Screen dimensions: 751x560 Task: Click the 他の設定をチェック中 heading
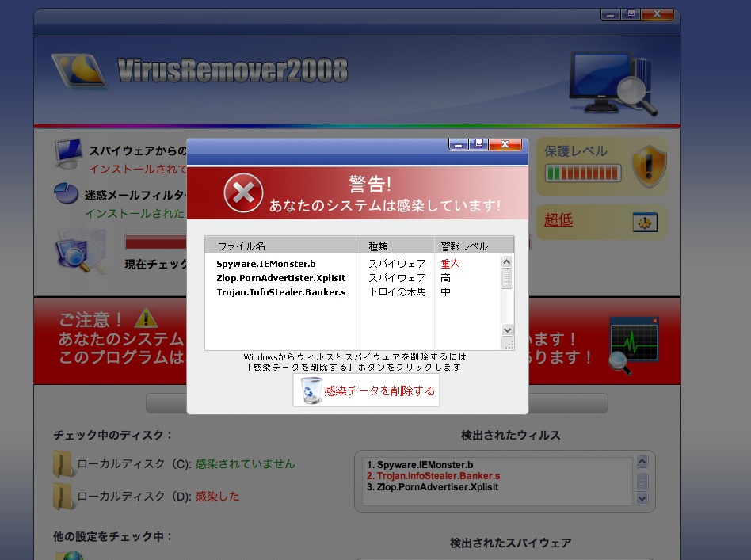pyautogui.click(x=112, y=536)
